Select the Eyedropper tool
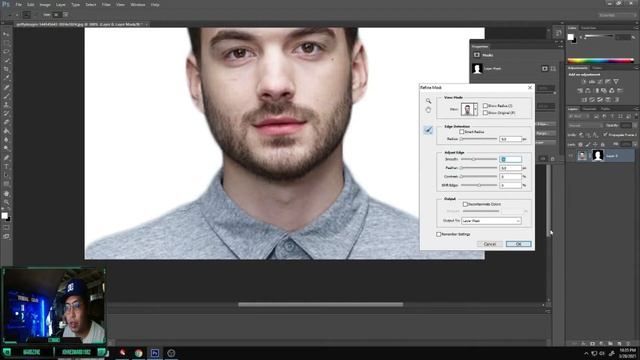The image size is (640, 360). click(6, 78)
